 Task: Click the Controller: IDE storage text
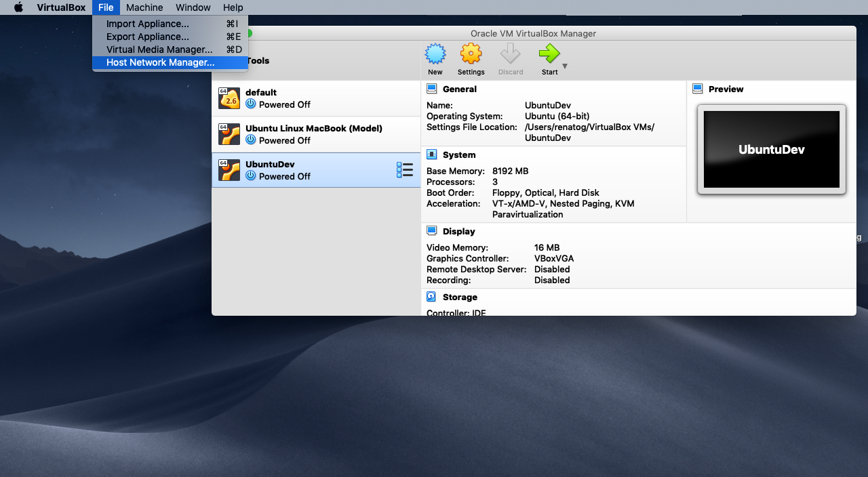coord(456,312)
